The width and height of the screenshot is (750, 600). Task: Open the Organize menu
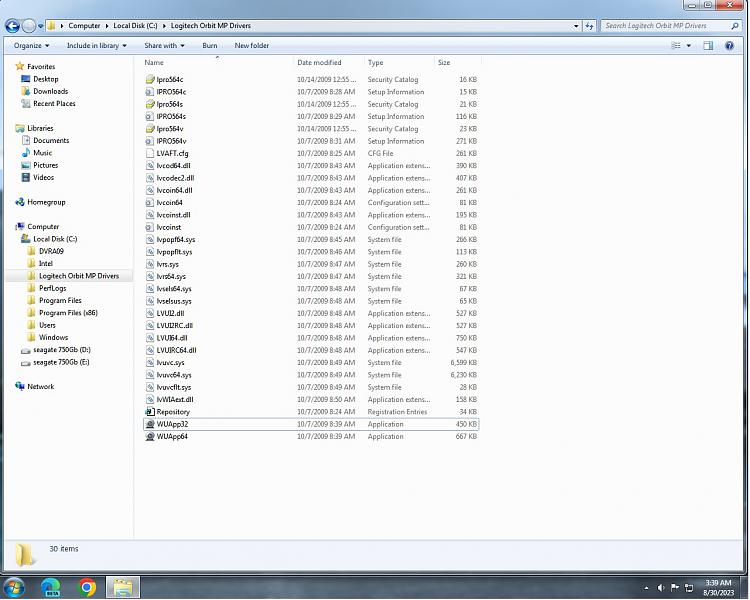tap(32, 45)
